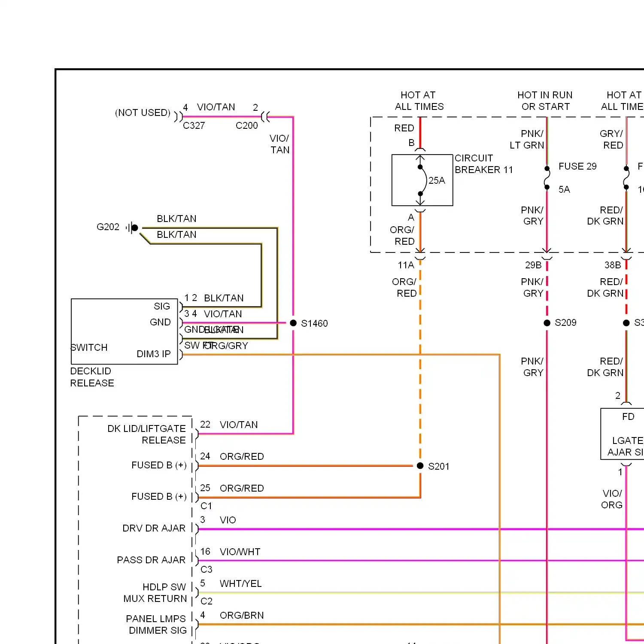644x644 pixels.
Task: Click the PASS DR AJAR pin label
Action: 151,560
